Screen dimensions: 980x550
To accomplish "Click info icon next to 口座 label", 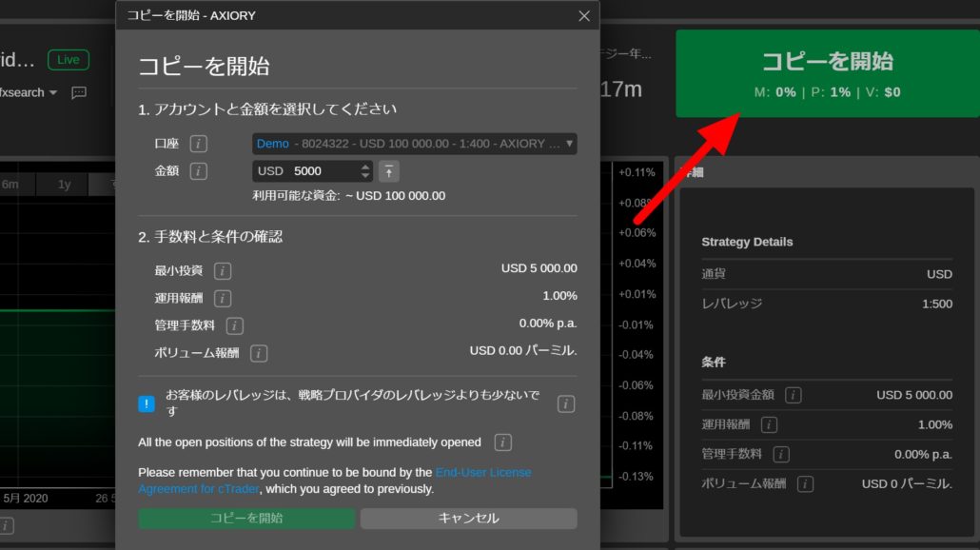I will (198, 144).
